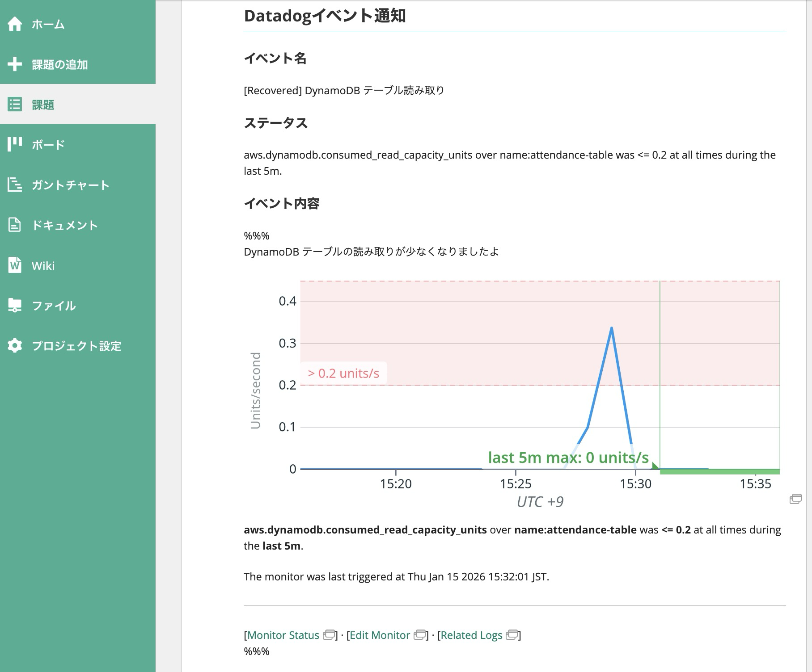The image size is (812, 672).
Task: Open the Monitor Status link
Action: click(x=283, y=635)
